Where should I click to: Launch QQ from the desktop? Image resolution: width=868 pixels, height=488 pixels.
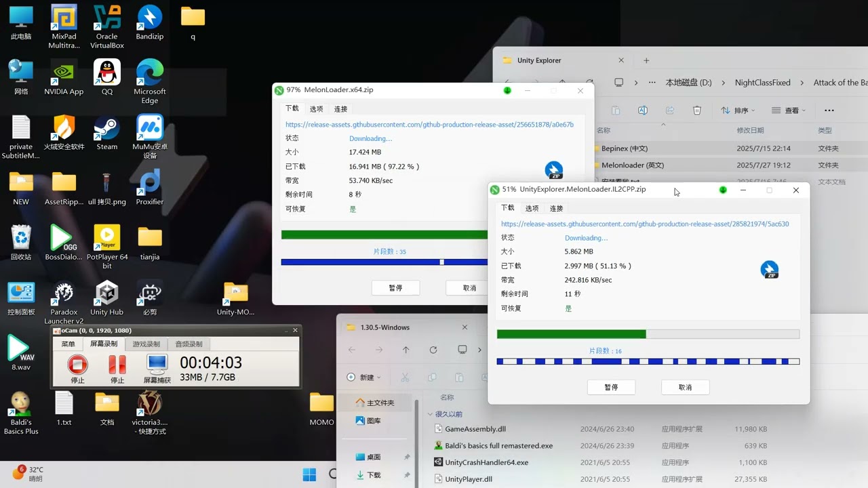click(107, 77)
